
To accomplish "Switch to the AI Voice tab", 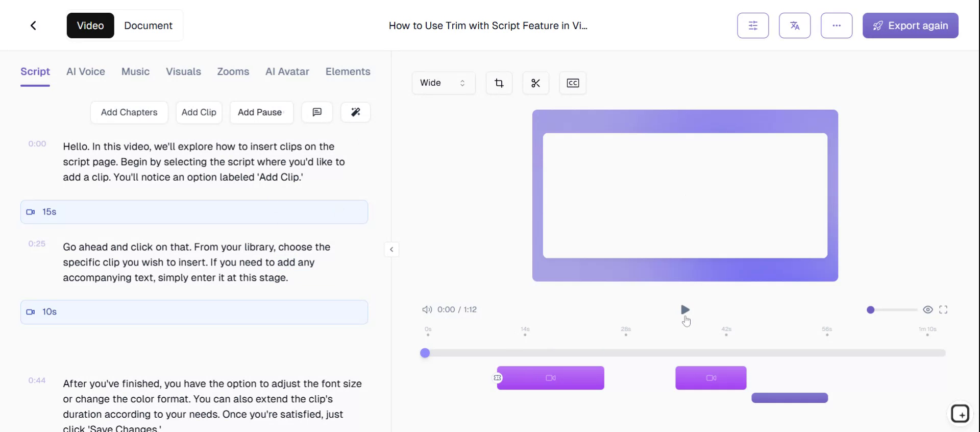I will [86, 72].
